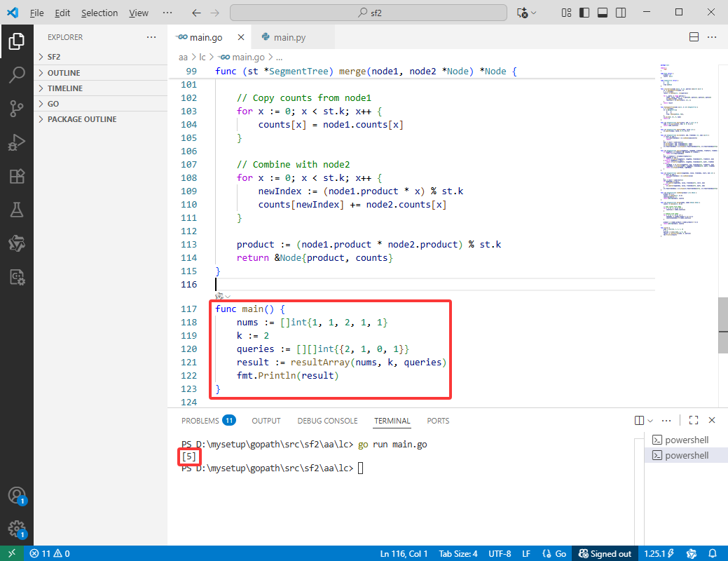Screen dimensions: 728x561
Task: Go forward with the navigation arrow
Action: tap(214, 13)
